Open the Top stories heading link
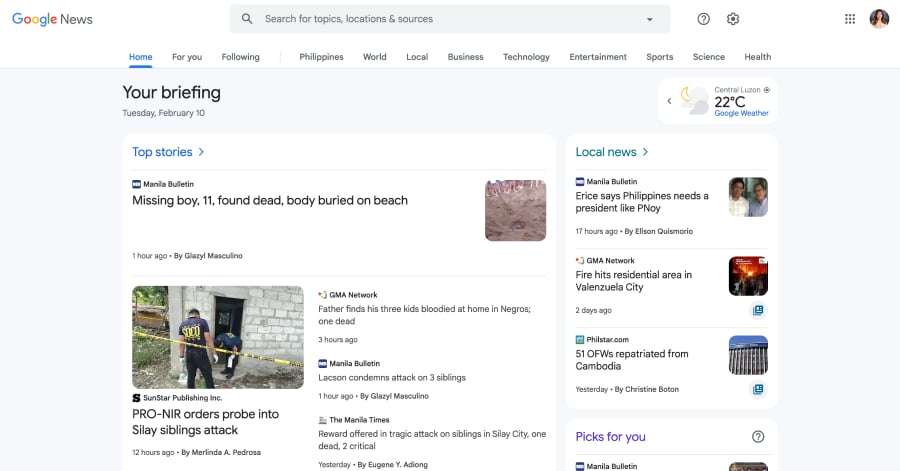 pos(162,152)
